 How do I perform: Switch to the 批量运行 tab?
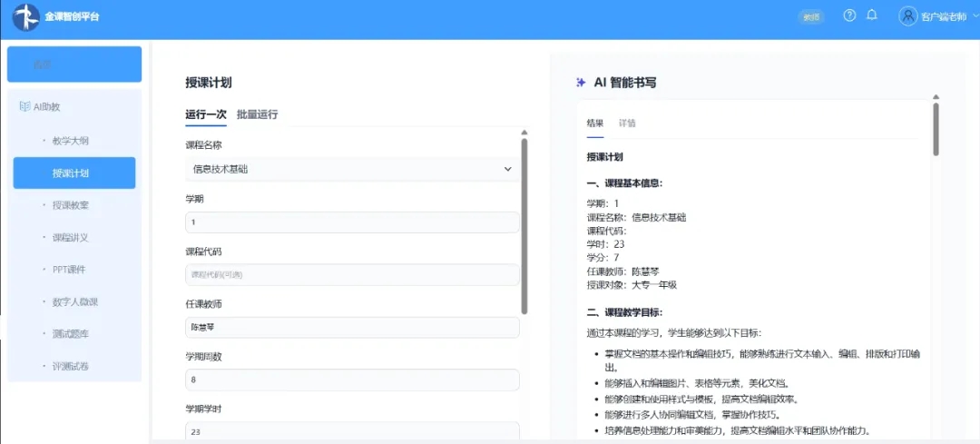pos(258,114)
